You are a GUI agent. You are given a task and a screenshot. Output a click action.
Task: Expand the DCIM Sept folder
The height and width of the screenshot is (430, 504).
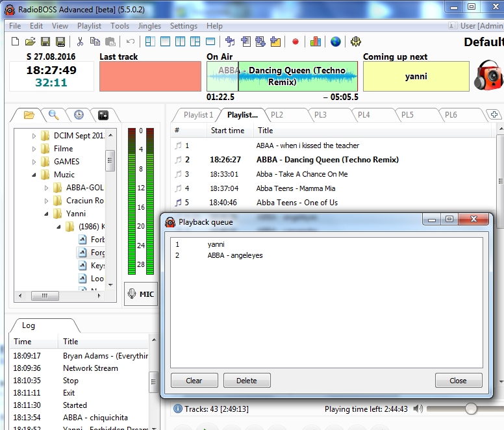[x=34, y=136]
